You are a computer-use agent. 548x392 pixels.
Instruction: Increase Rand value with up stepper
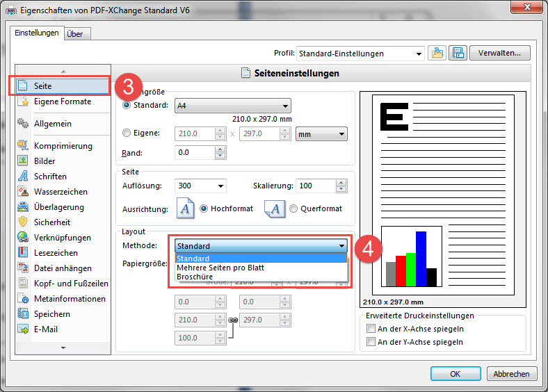220,149
